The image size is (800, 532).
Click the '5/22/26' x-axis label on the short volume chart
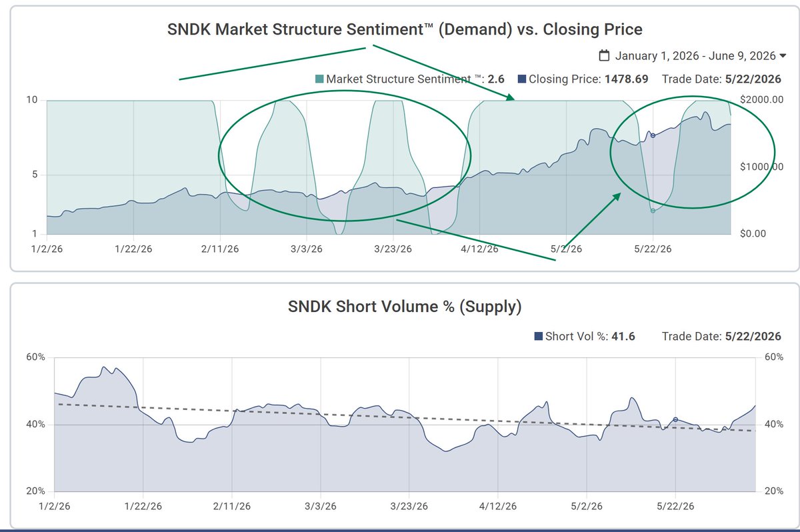point(675,507)
